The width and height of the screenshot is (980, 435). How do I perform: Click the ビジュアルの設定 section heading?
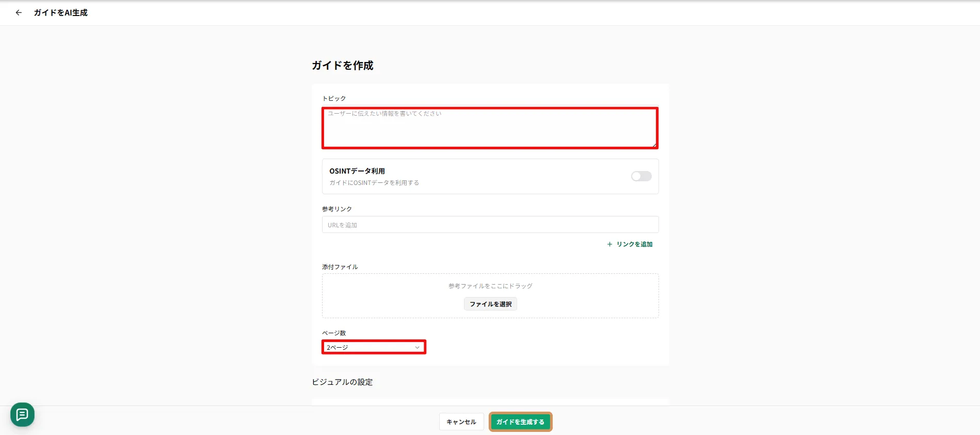click(342, 382)
